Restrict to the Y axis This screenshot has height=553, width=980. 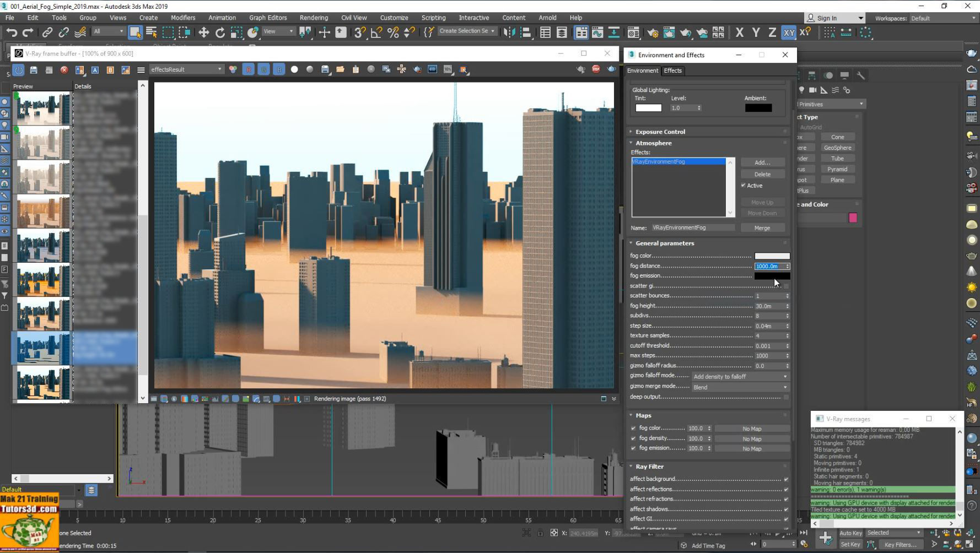[756, 32]
